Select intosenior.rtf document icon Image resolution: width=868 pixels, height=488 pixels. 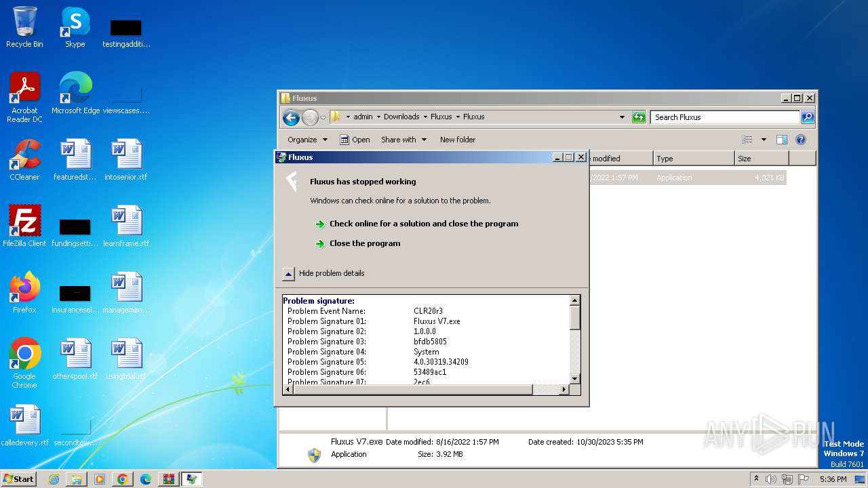point(126,160)
